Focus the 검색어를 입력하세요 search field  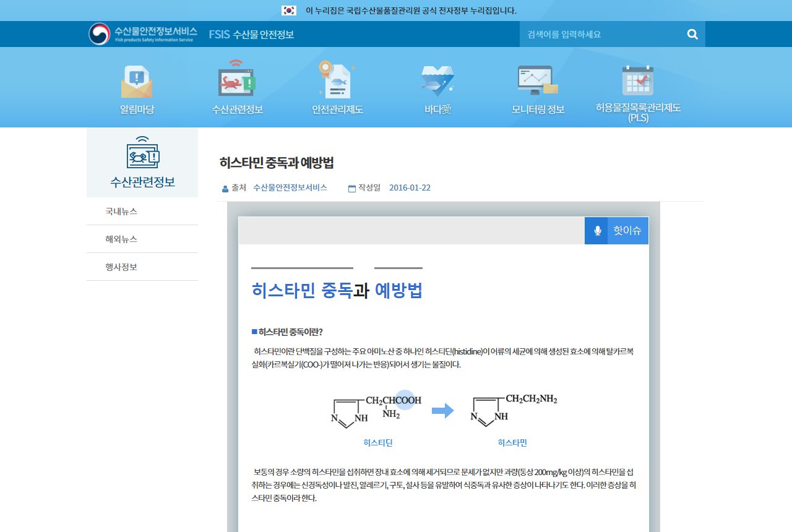click(603, 34)
